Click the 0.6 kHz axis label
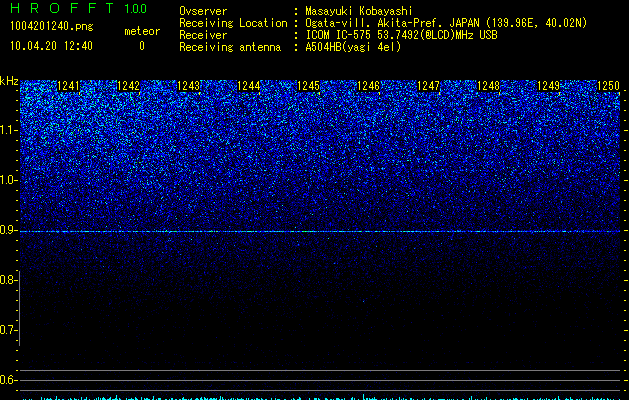 coord(8,380)
